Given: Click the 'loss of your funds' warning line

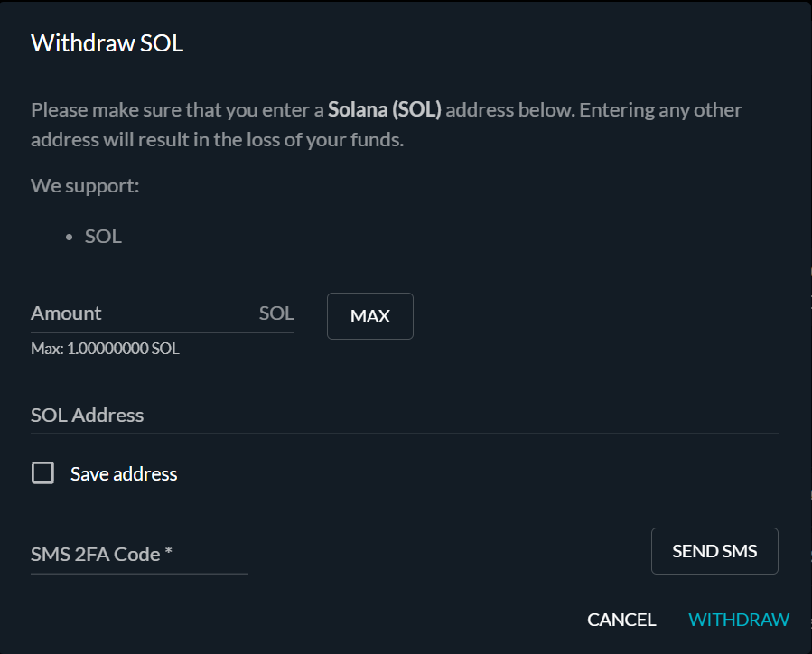Looking at the screenshot, I should point(217,141).
